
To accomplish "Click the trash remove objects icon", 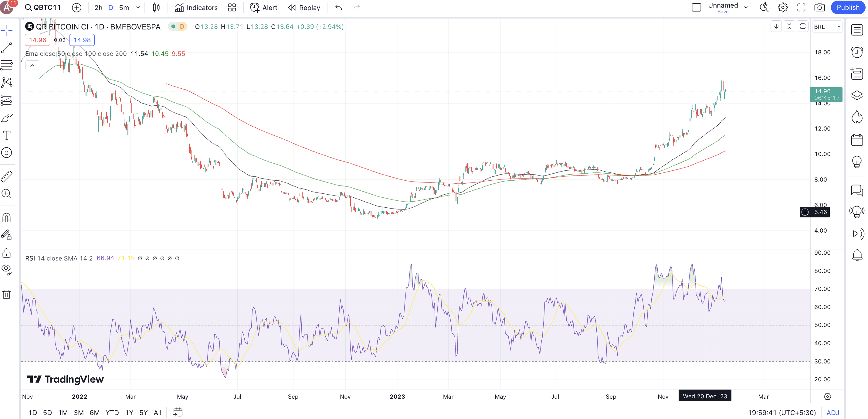I will click(x=7, y=294).
